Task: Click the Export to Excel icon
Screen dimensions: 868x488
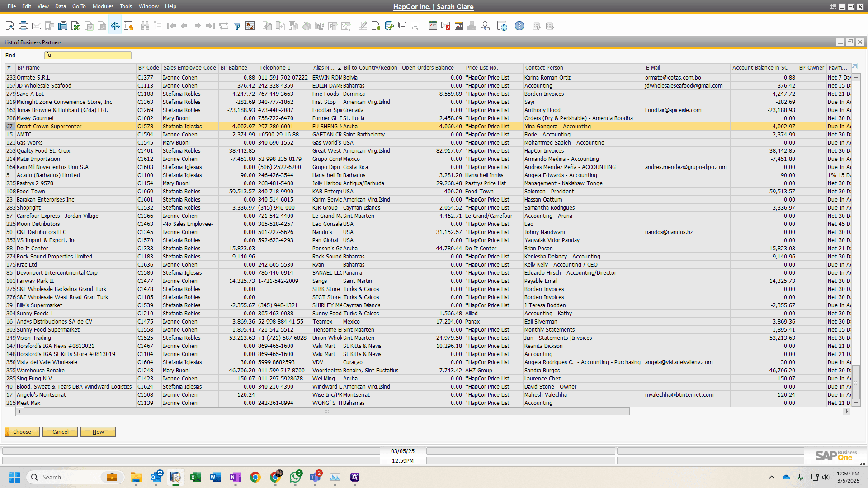Action: 76,26
